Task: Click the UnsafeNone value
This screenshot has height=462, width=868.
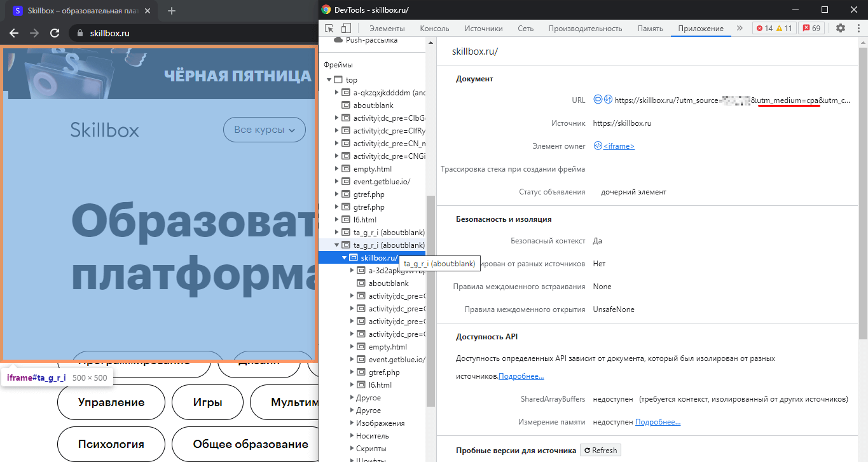Action: [x=614, y=309]
